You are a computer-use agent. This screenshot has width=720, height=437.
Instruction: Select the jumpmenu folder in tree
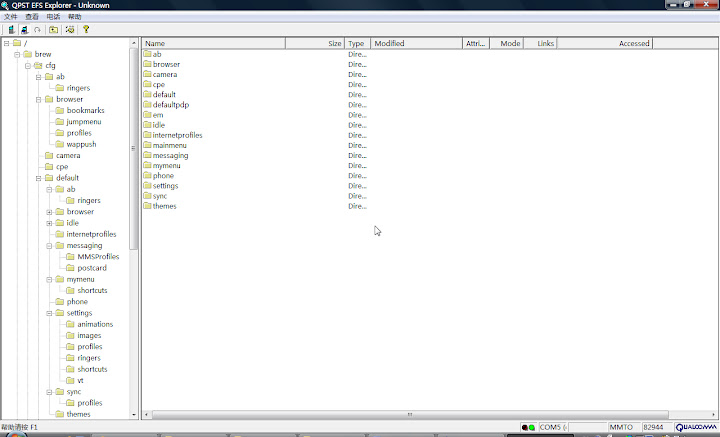(84, 122)
